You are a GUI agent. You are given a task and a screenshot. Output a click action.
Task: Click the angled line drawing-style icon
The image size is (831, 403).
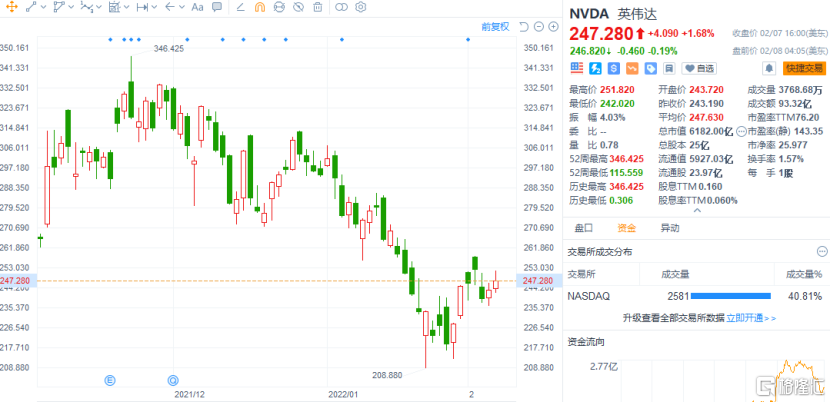pyautogui.click(x=240, y=7)
